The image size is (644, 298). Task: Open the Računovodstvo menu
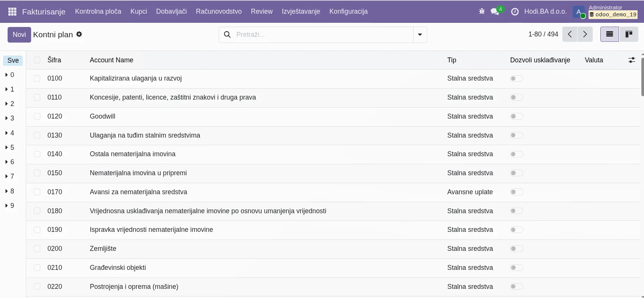[218, 11]
